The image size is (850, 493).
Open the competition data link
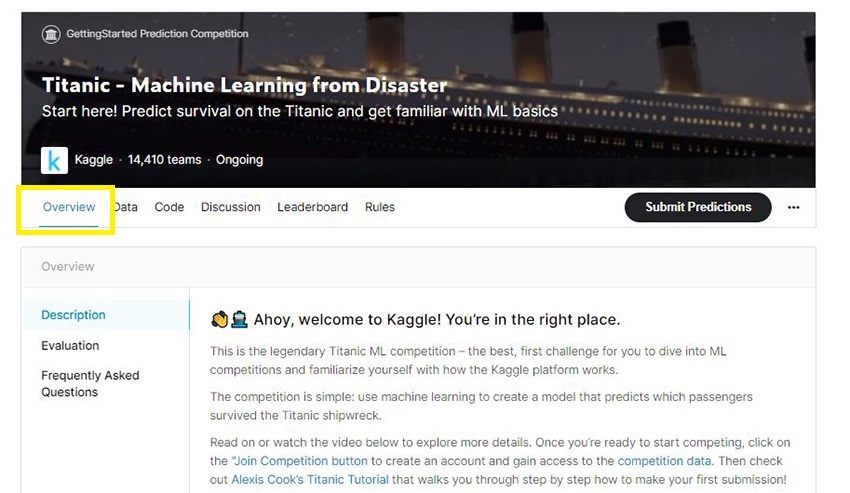point(664,461)
